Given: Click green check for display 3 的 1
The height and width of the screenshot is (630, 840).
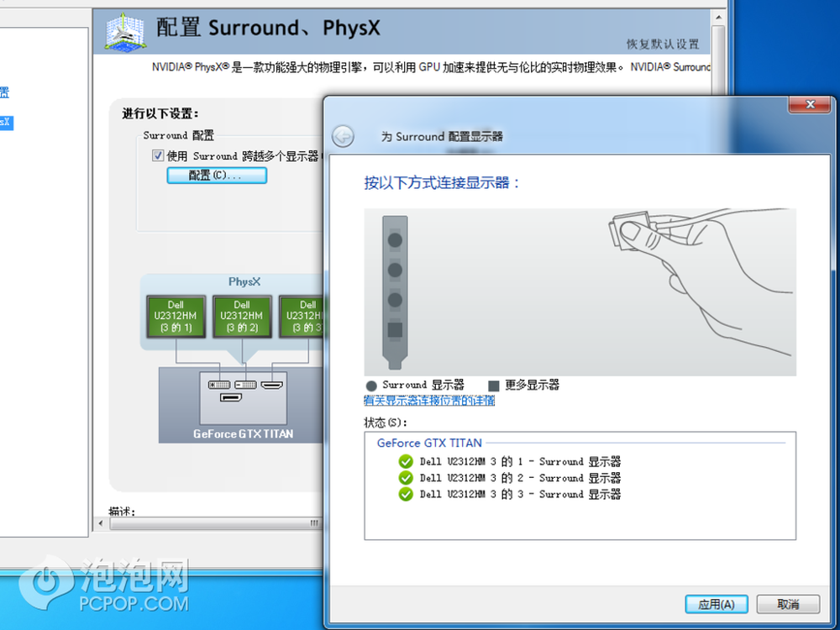Looking at the screenshot, I should [x=406, y=461].
